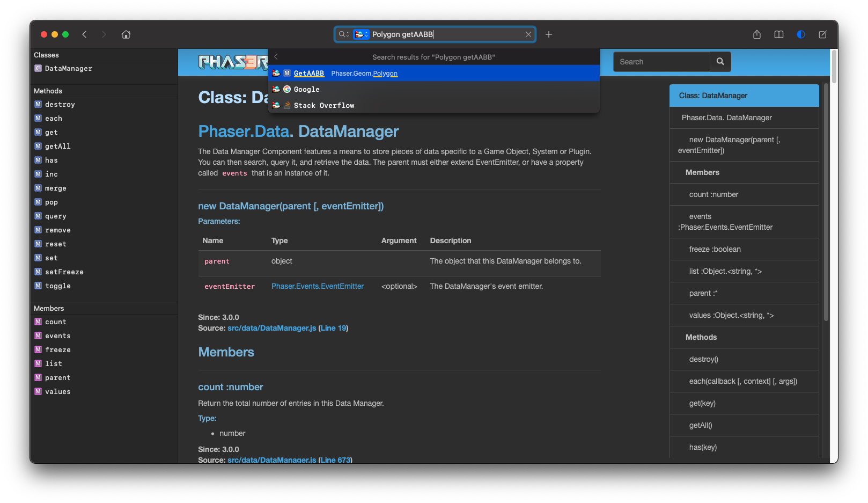
Task: Click the magnifier button beside the docs search box
Action: click(x=720, y=61)
